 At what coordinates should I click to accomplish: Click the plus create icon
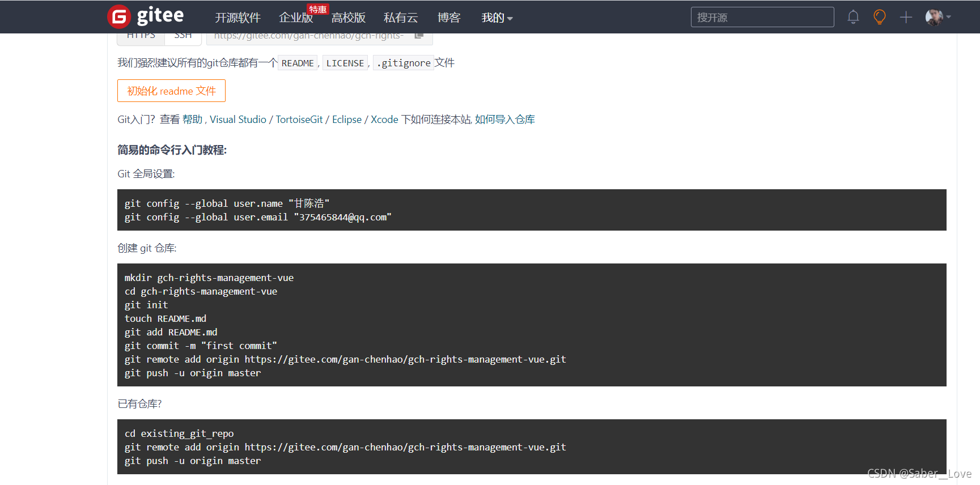[x=906, y=17]
